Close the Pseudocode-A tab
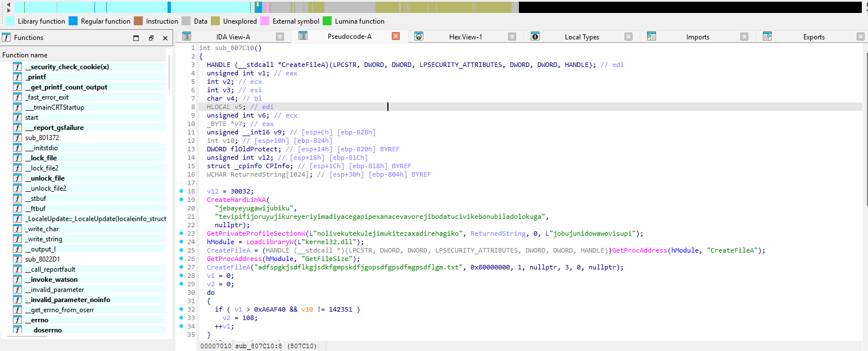The image size is (868, 351). point(396,36)
